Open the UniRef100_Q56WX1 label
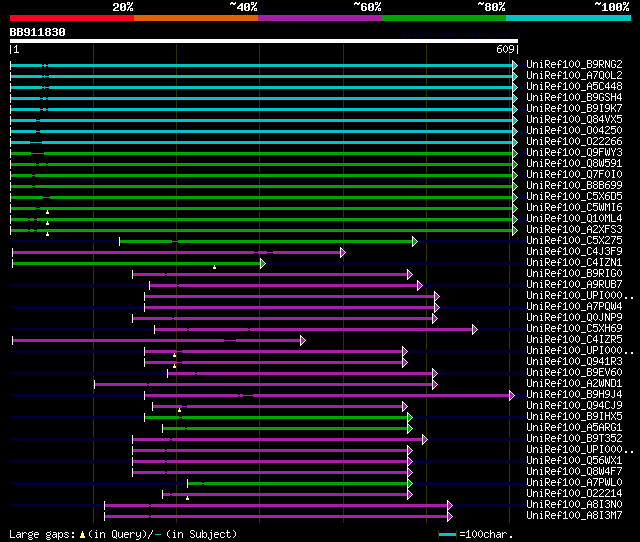640x542 pixels. coord(574,461)
